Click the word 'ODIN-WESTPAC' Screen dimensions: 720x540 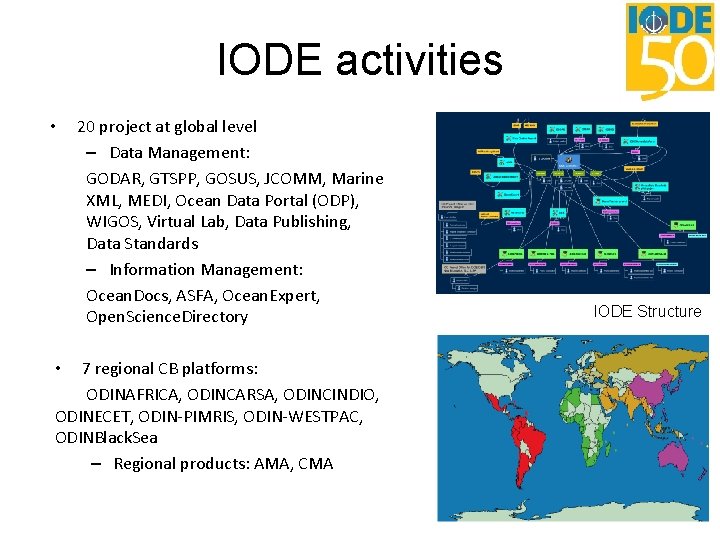(302, 417)
